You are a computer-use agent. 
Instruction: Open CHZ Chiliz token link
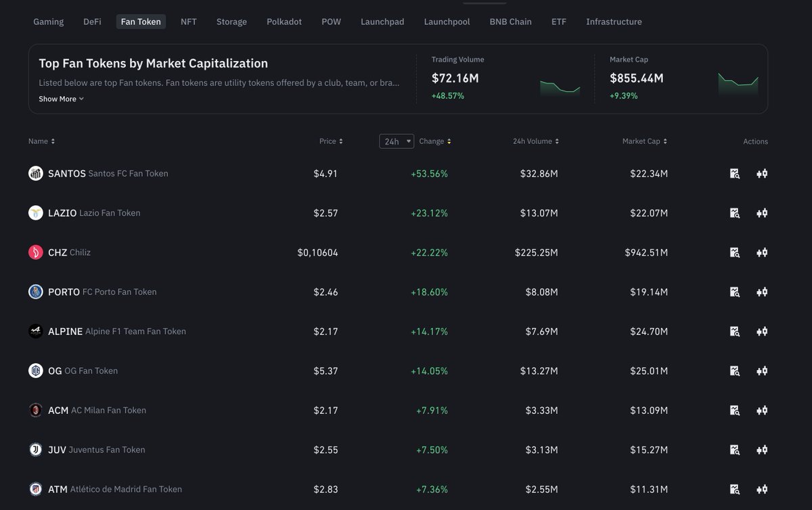tap(69, 252)
